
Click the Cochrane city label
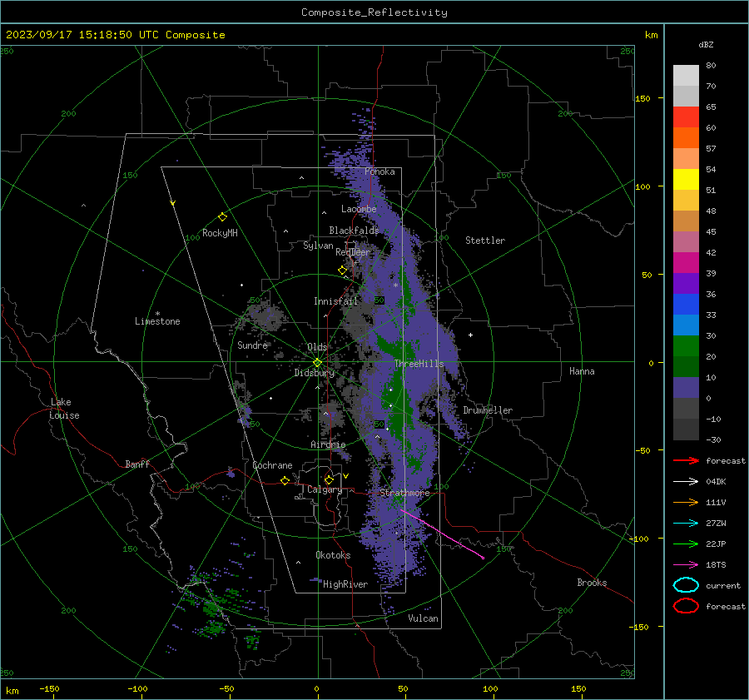tap(272, 465)
